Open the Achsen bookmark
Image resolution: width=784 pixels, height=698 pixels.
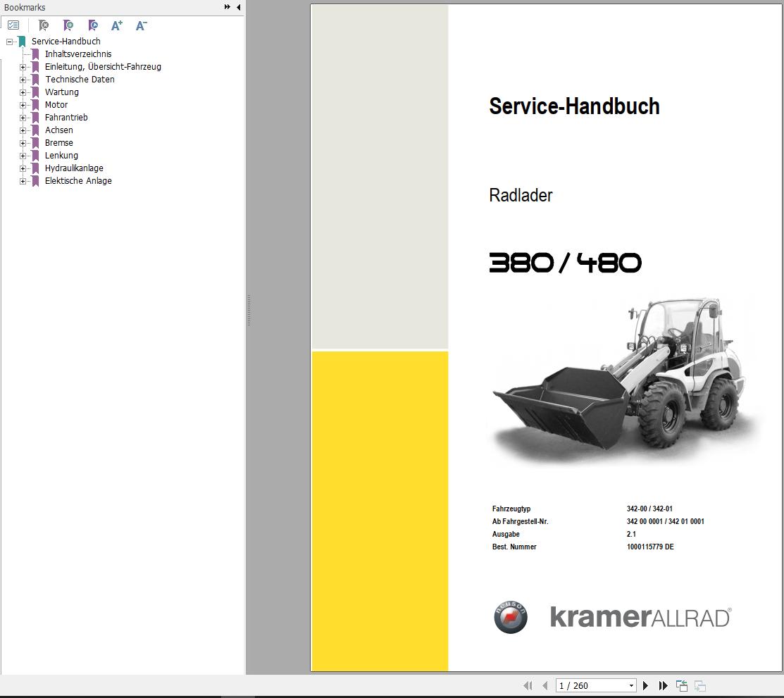(59, 130)
